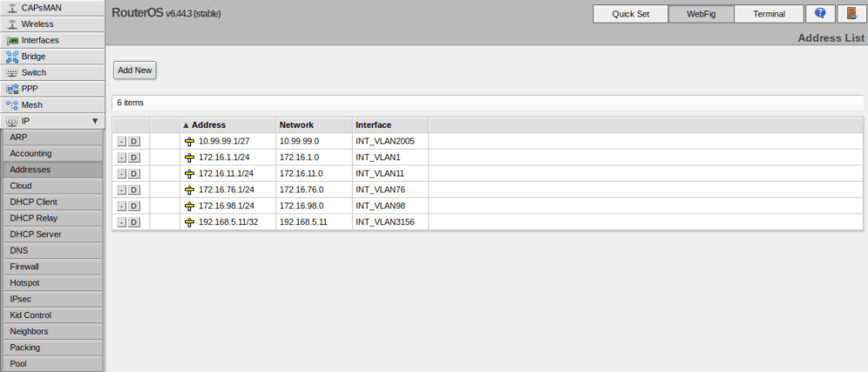Image resolution: width=868 pixels, height=372 pixels.
Task: Open the help icon in header
Action: pyautogui.click(x=820, y=14)
